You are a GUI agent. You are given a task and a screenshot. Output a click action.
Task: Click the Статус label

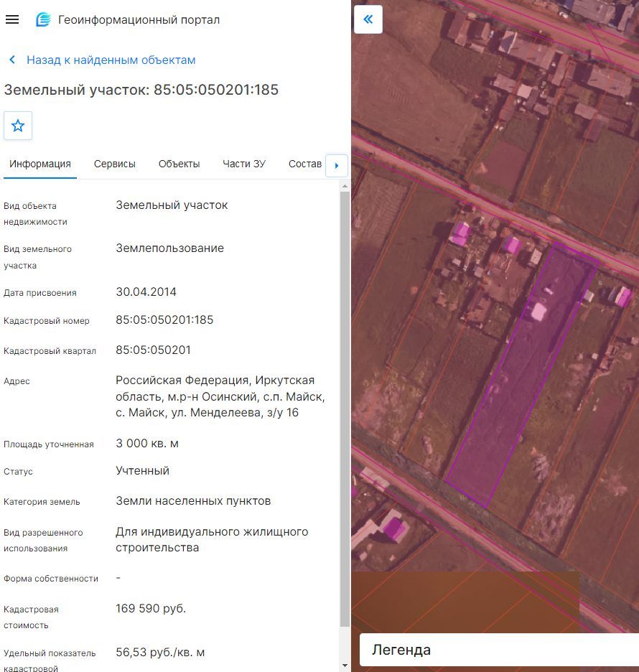(18, 472)
